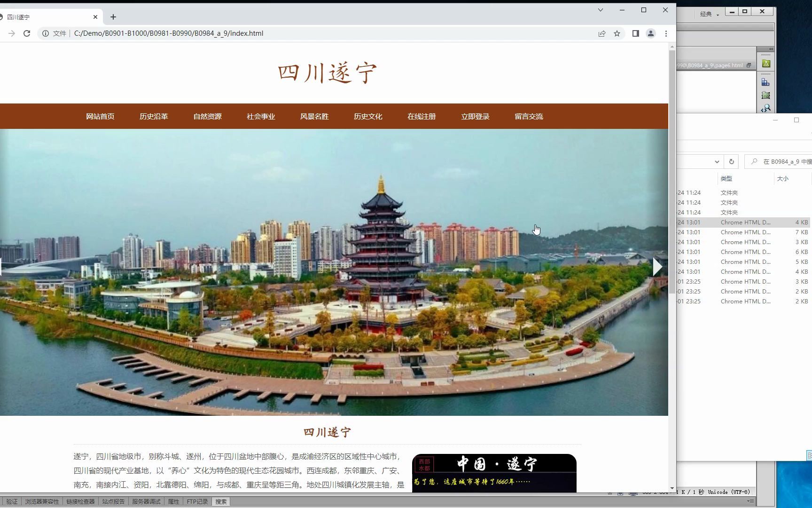Click the share icon in the address bar

click(602, 33)
